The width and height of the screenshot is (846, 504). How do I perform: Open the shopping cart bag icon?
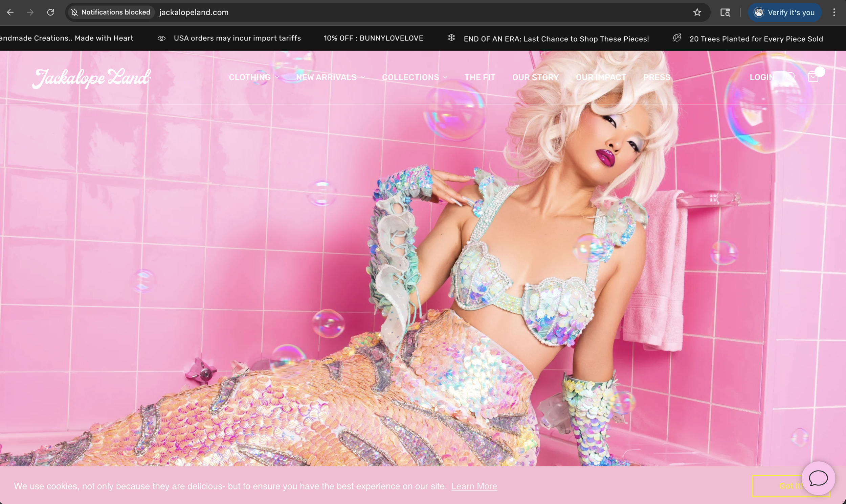pos(813,77)
